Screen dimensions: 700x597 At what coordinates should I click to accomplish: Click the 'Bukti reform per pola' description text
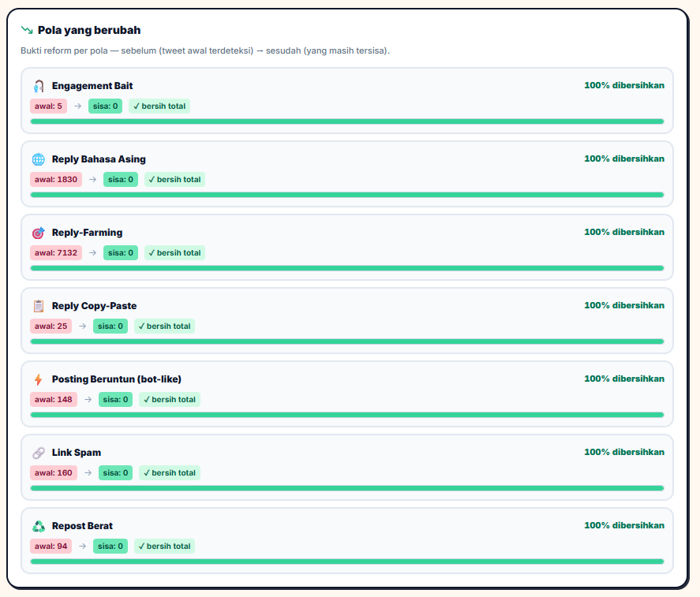[x=205, y=50]
